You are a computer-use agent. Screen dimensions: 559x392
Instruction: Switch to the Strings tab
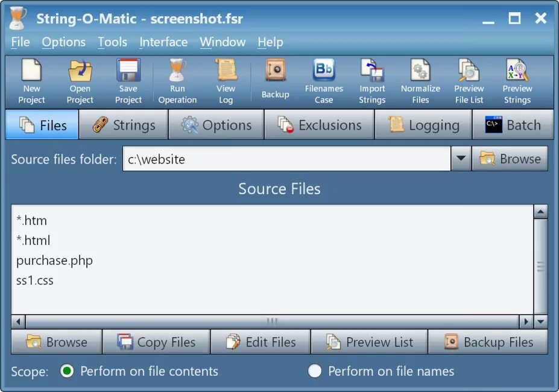[124, 125]
